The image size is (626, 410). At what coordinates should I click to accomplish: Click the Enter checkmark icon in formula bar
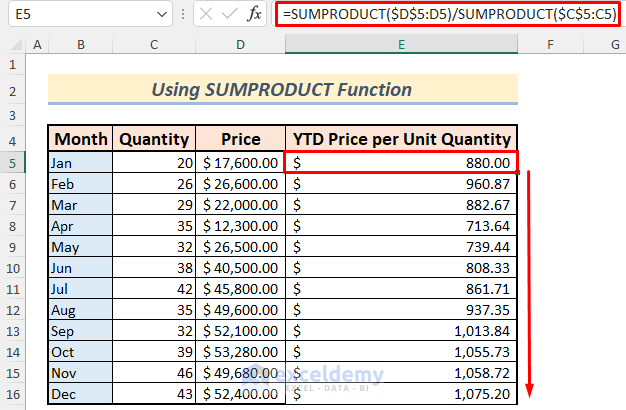click(x=230, y=14)
